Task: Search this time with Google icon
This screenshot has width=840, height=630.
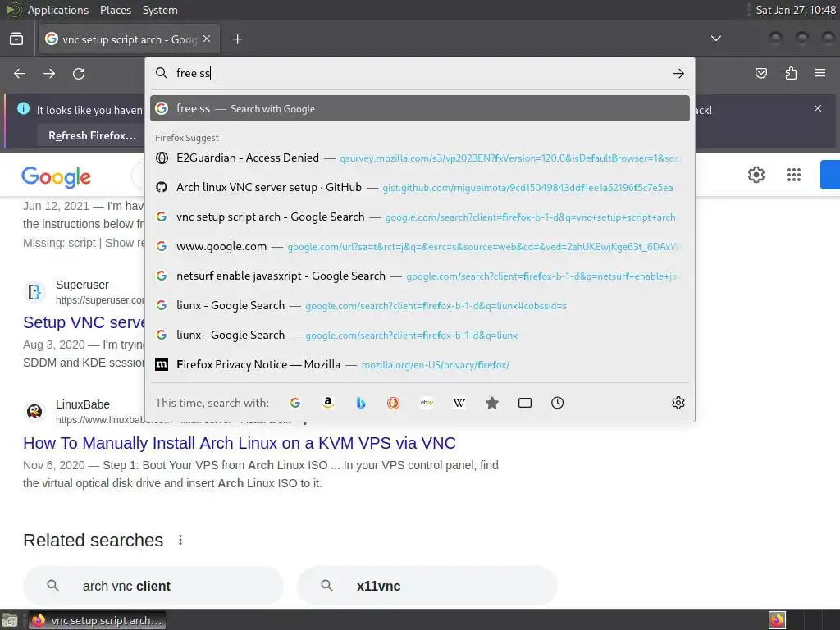Action: (295, 403)
